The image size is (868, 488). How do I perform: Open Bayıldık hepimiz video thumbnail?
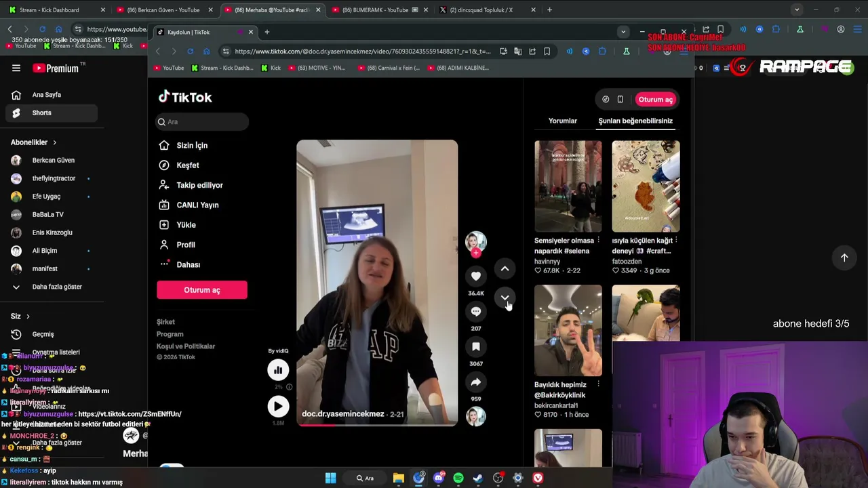[568, 330]
